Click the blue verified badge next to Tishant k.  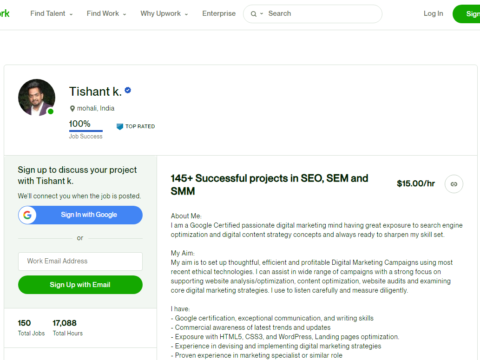[128, 90]
